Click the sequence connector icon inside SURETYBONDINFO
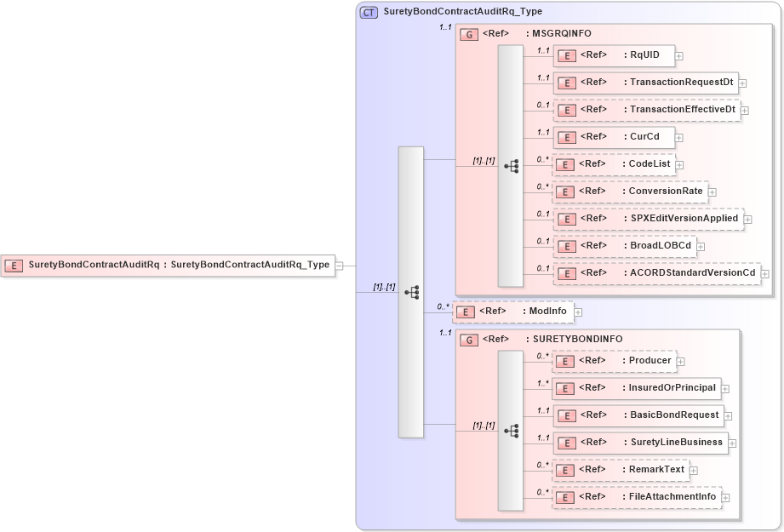The image size is (784, 532). pos(512,431)
